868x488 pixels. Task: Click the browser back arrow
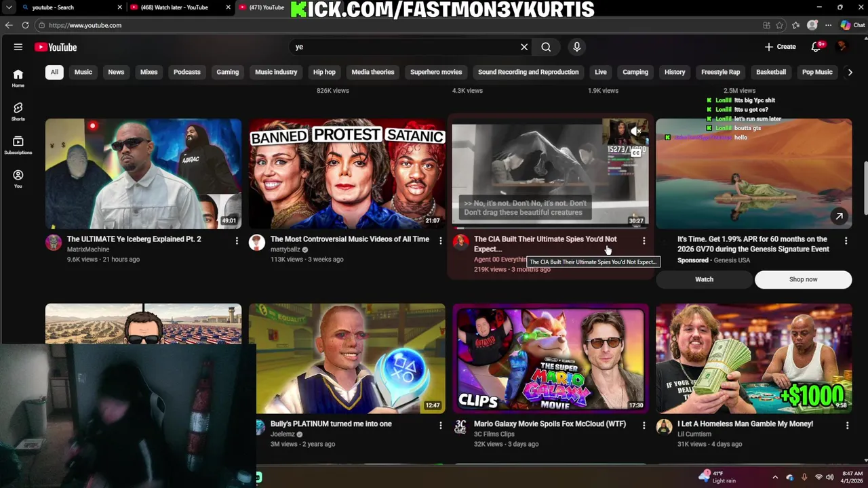pos(9,25)
